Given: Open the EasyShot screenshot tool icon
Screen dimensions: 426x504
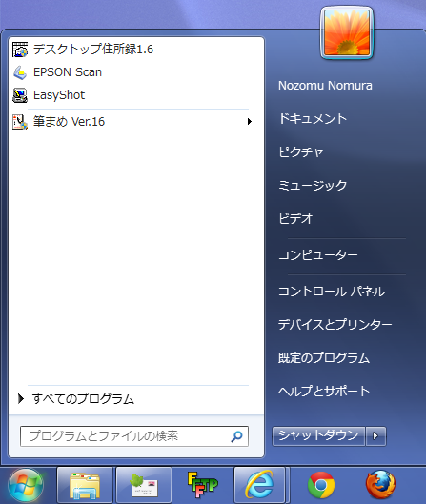Looking at the screenshot, I should 20,95.
